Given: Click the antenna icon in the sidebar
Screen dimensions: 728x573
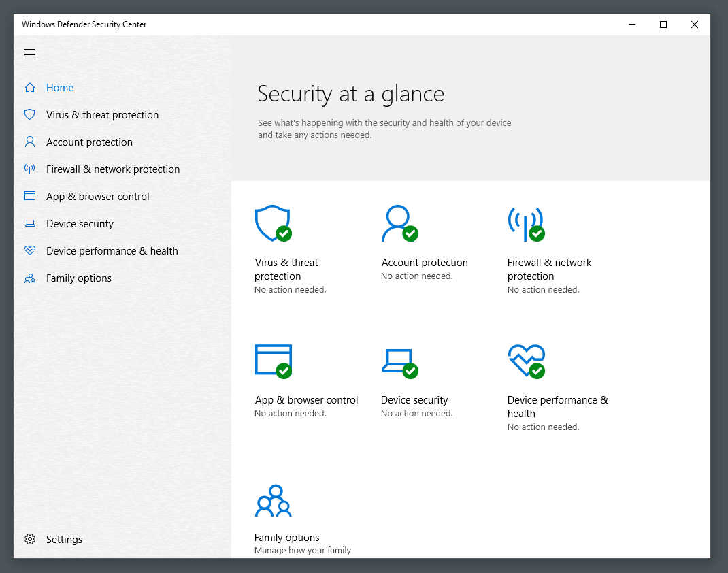Looking at the screenshot, I should [x=30, y=169].
